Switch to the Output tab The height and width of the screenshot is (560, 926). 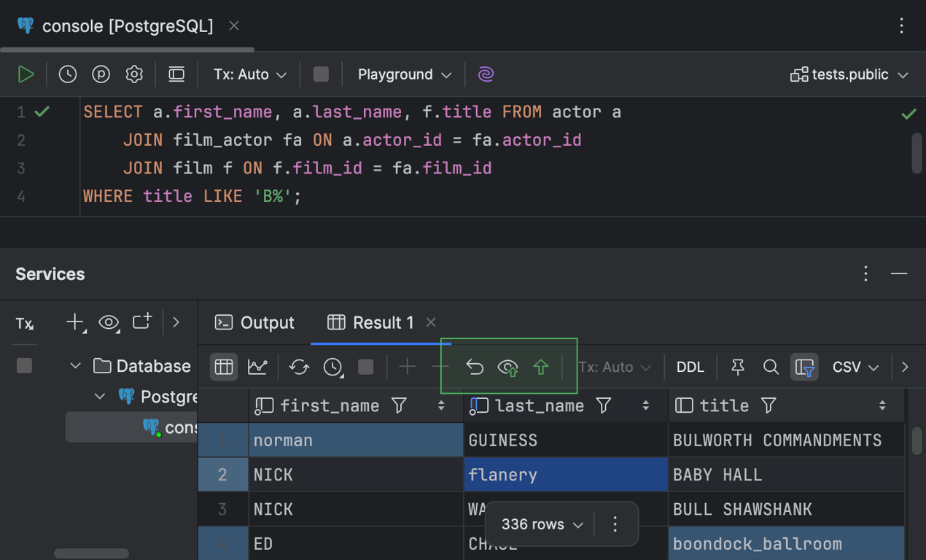pos(254,322)
